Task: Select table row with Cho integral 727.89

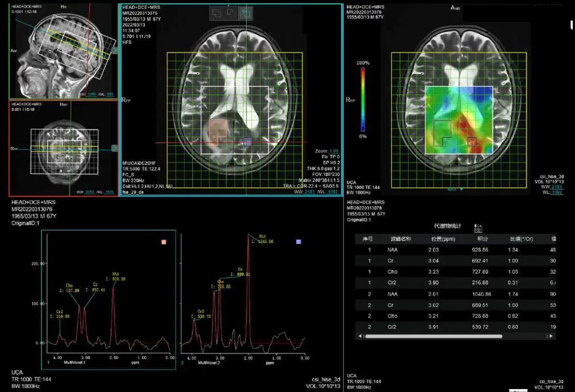Action: tap(455, 272)
